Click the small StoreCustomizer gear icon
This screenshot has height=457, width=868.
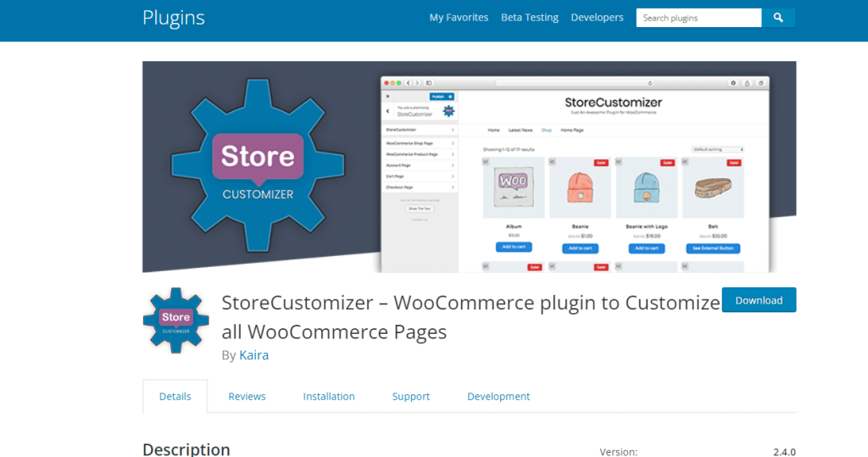pos(176,320)
